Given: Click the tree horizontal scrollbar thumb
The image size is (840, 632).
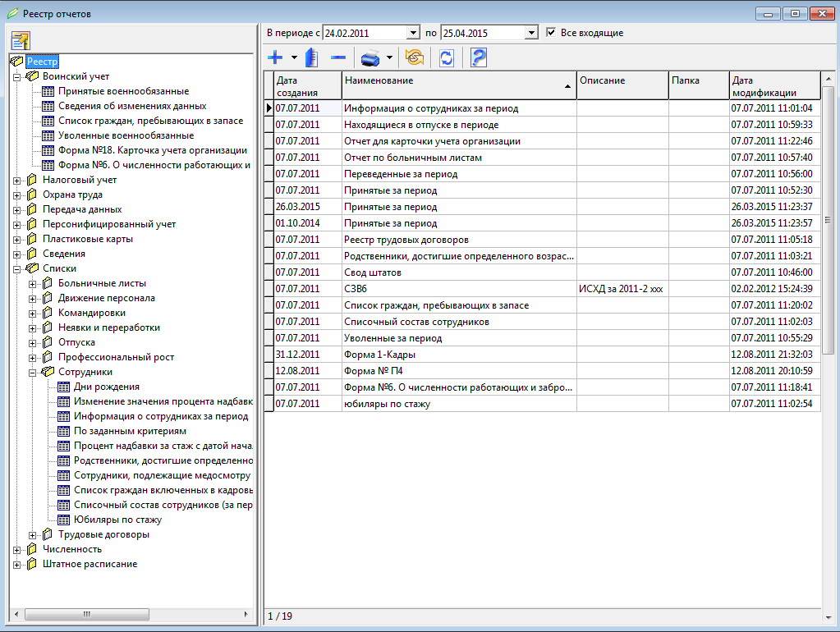Looking at the screenshot, I should (x=87, y=614).
